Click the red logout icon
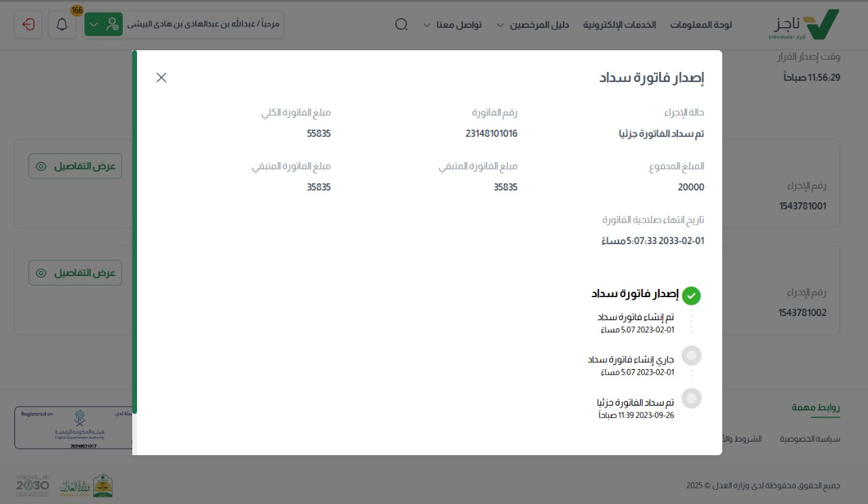 [x=28, y=24]
